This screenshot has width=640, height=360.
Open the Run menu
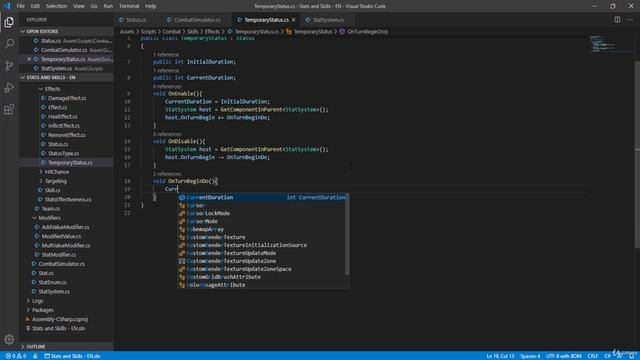pyautogui.click(x=108, y=6)
